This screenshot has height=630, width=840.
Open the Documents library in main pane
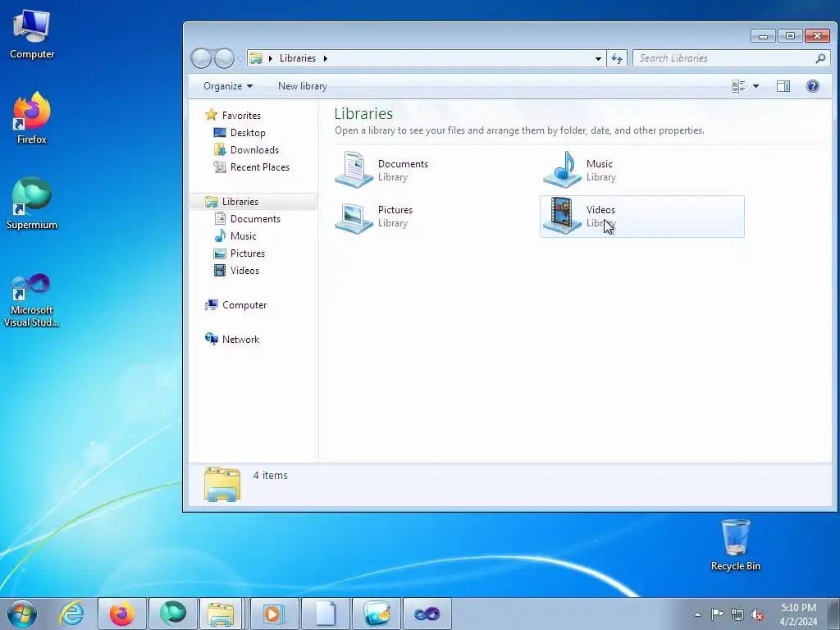point(381,170)
